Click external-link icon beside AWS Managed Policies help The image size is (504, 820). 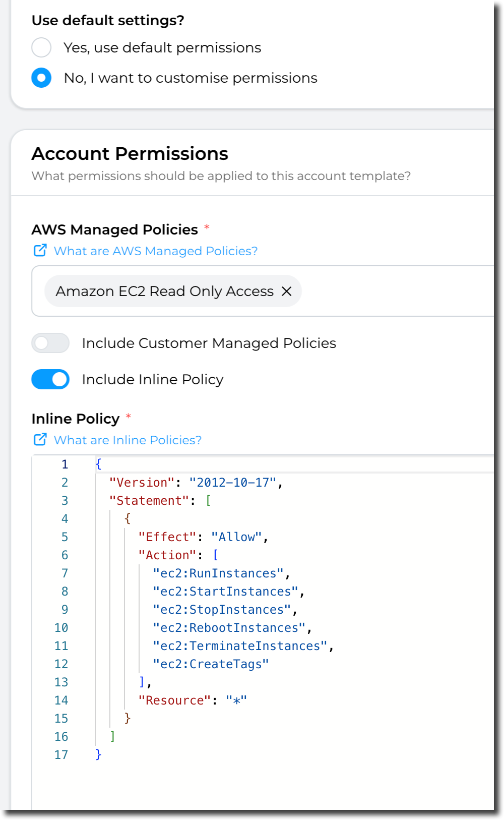(x=40, y=251)
